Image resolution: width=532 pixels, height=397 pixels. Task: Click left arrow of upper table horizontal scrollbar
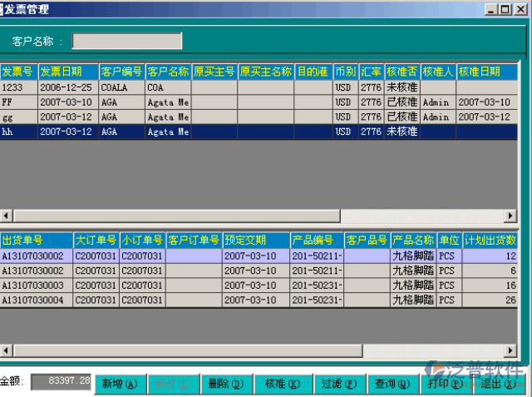tap(6, 216)
